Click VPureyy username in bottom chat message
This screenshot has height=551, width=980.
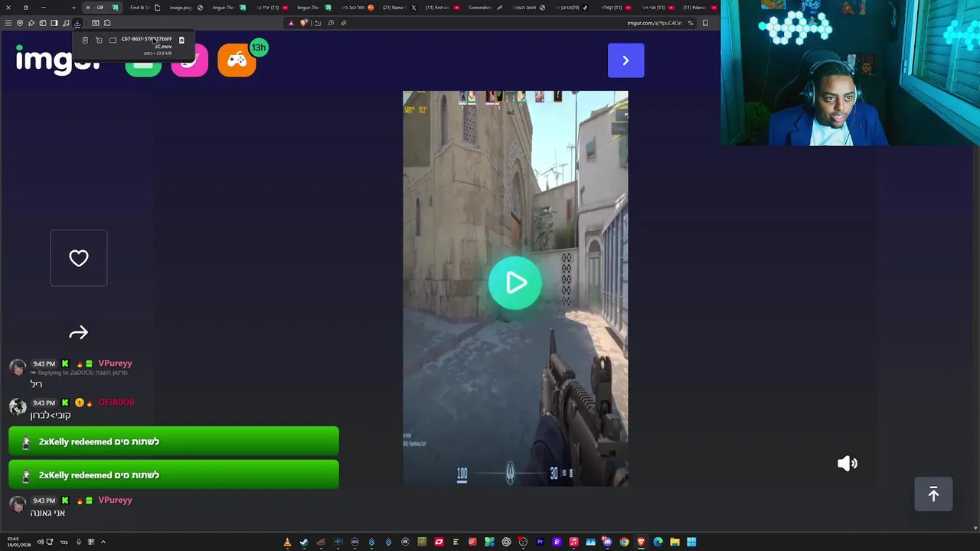click(115, 500)
